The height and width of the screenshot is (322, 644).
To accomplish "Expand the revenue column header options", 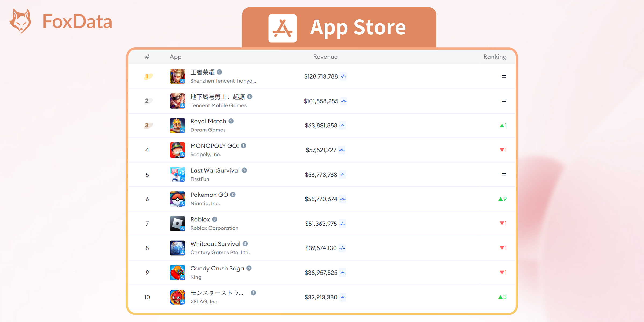I will 324,57.
